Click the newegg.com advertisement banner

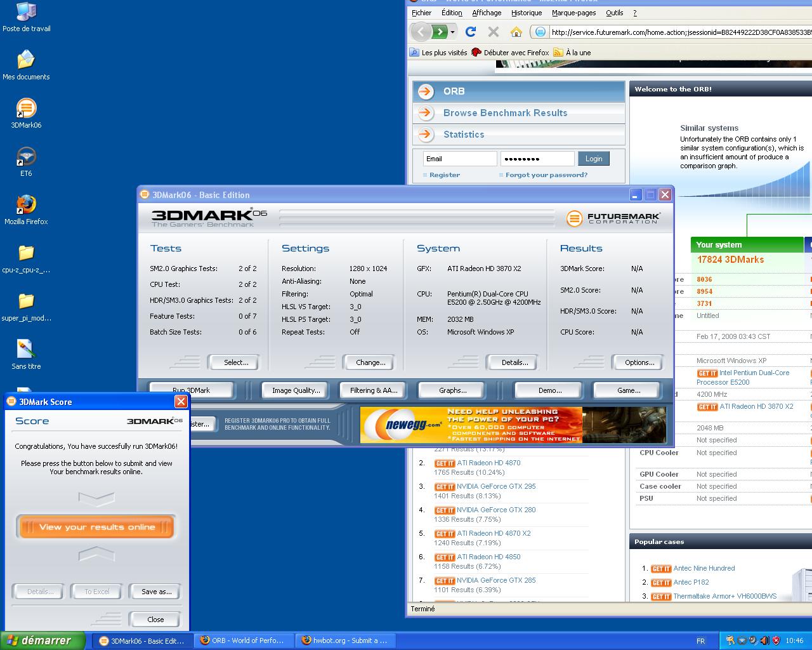click(x=513, y=425)
